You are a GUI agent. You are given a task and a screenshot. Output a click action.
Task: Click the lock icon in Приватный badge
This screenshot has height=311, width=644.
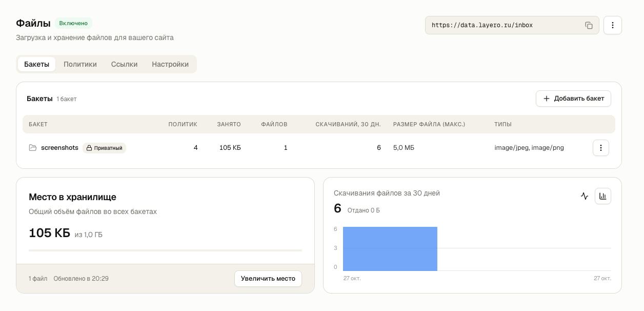coord(89,148)
